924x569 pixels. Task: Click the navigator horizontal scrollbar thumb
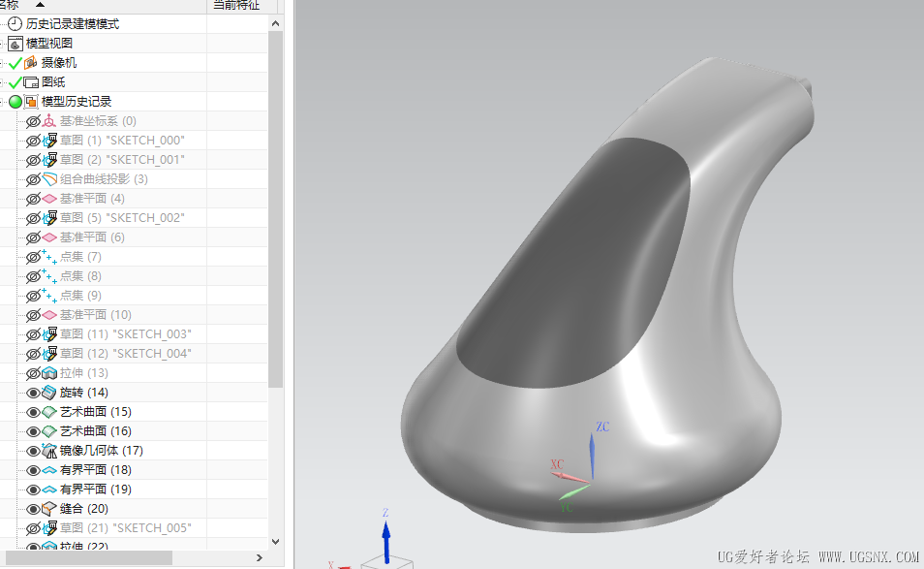point(89,557)
